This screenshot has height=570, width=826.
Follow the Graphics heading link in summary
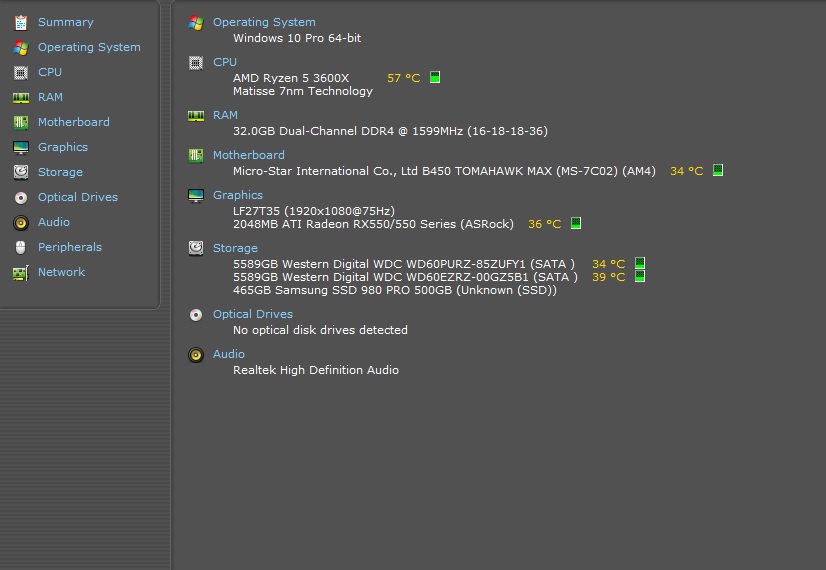tap(238, 195)
